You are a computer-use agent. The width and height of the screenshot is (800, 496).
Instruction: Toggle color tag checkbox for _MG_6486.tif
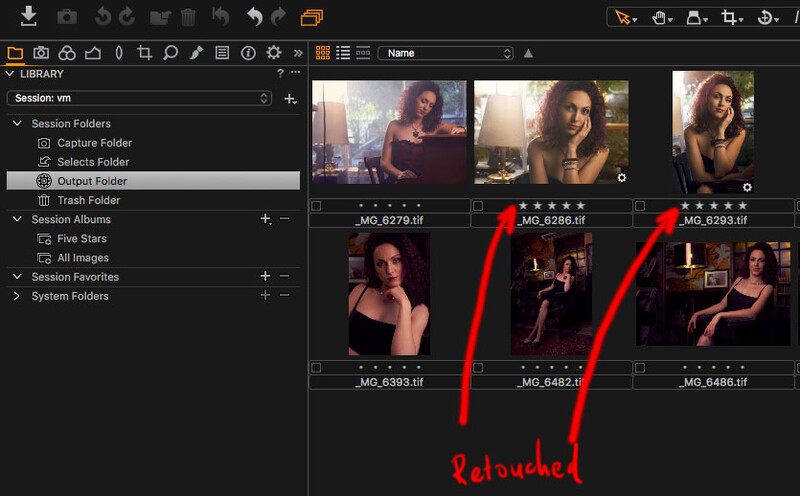tap(640, 367)
